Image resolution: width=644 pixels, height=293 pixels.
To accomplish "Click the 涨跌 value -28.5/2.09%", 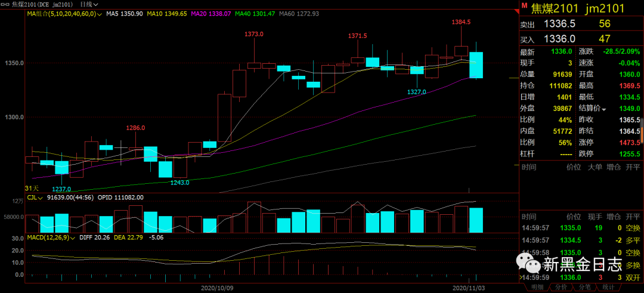I will [x=621, y=52].
